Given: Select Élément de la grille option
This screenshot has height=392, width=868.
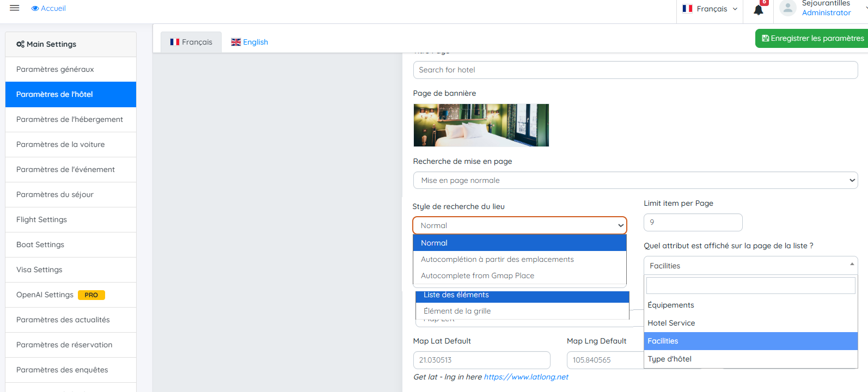Looking at the screenshot, I should (457, 311).
